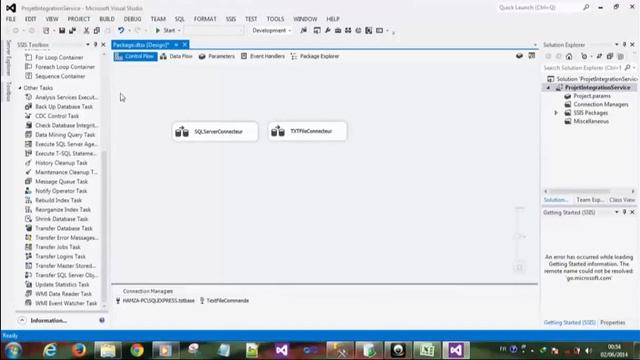
Task: Select the TXTFileConnecteur task on the canvas
Action: (x=307, y=131)
